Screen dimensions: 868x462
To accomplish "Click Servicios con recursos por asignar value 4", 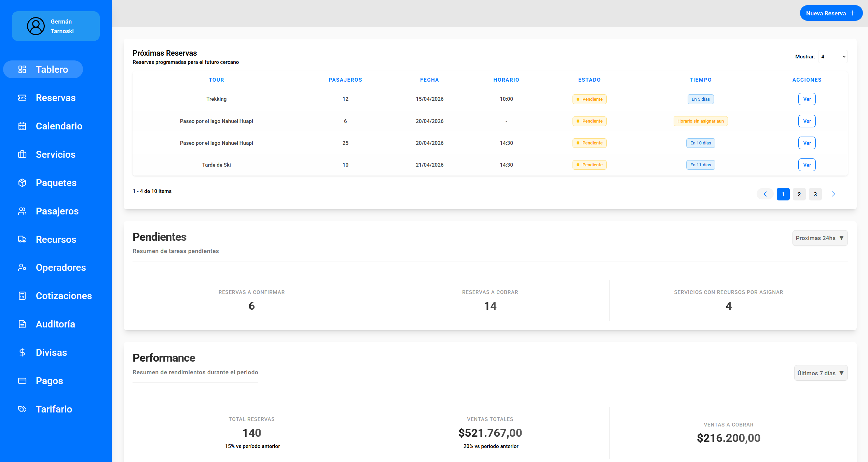I will (729, 306).
